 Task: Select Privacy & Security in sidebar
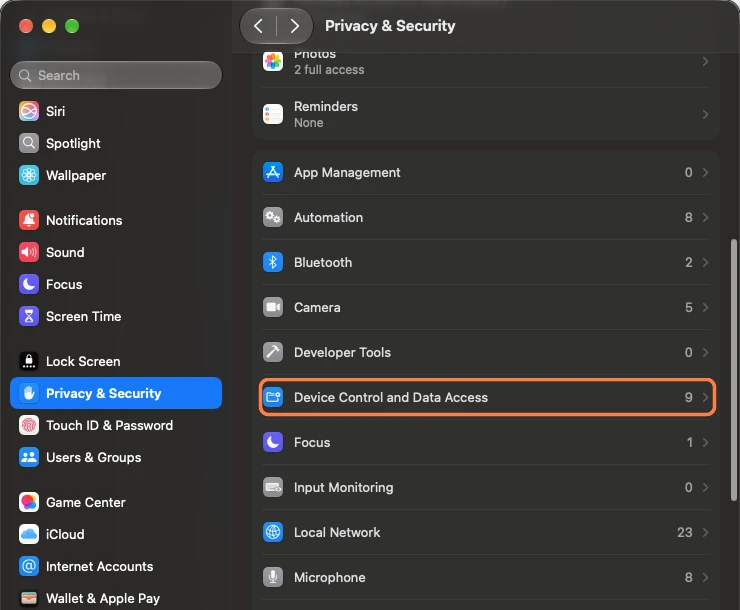pos(116,393)
